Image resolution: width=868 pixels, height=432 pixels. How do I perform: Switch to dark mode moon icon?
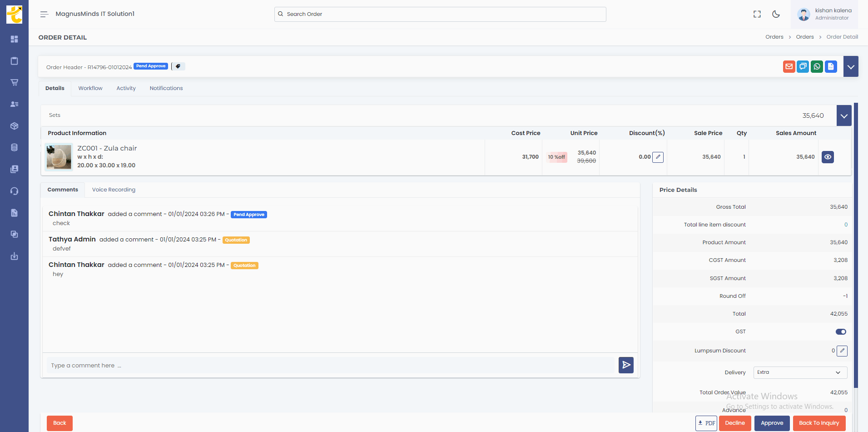point(776,14)
